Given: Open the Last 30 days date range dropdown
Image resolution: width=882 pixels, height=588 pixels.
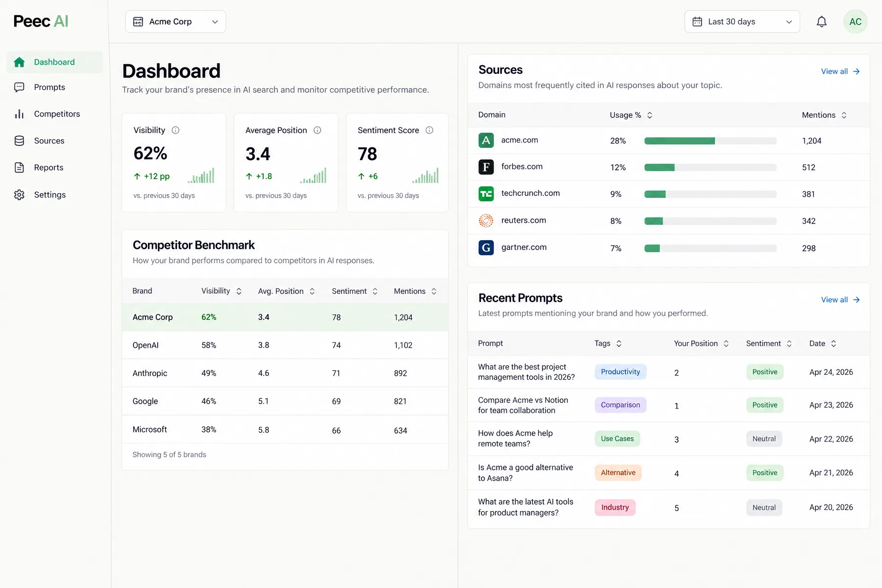Looking at the screenshot, I should coord(742,22).
